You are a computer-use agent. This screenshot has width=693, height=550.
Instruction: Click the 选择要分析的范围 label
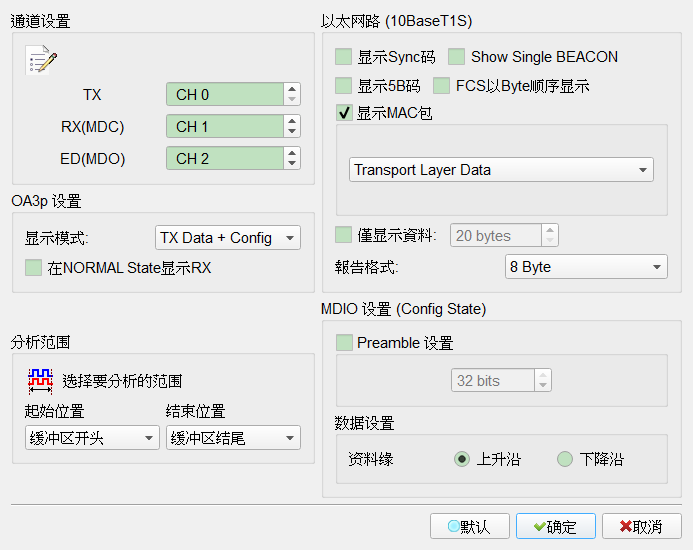click(x=122, y=381)
